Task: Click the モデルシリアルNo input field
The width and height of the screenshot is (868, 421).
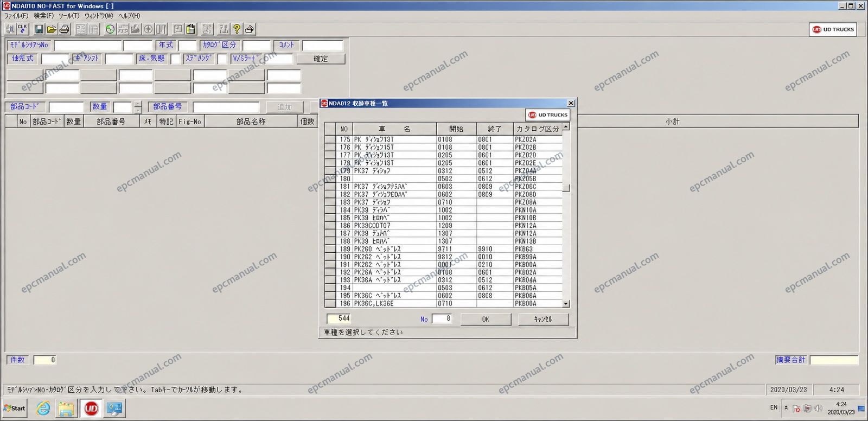Action: coord(88,45)
